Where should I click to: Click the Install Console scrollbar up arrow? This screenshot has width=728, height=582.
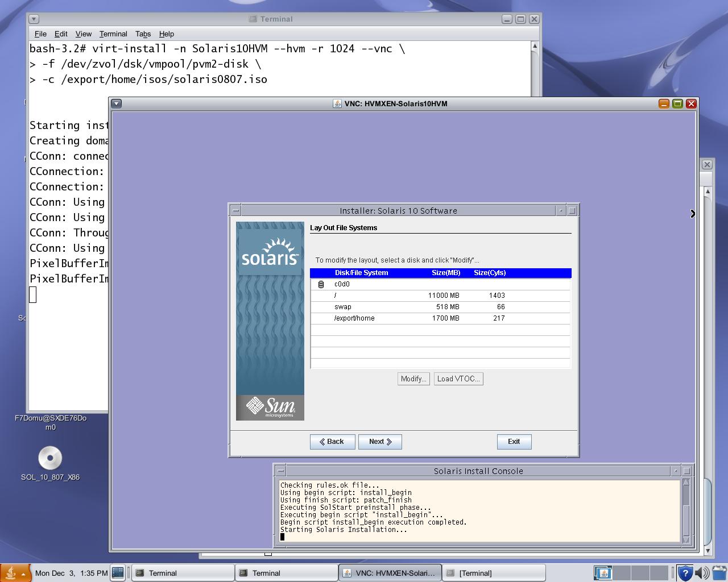pos(686,483)
